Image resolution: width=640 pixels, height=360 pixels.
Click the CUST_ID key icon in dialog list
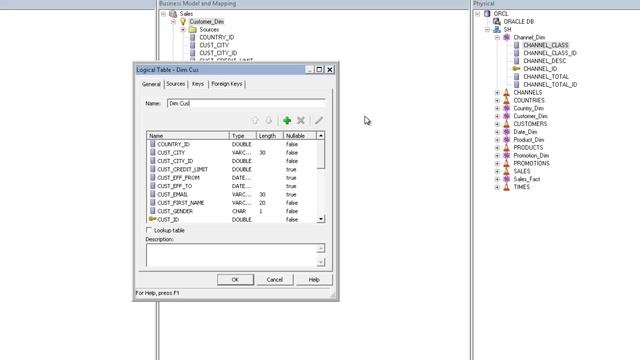[153, 219]
